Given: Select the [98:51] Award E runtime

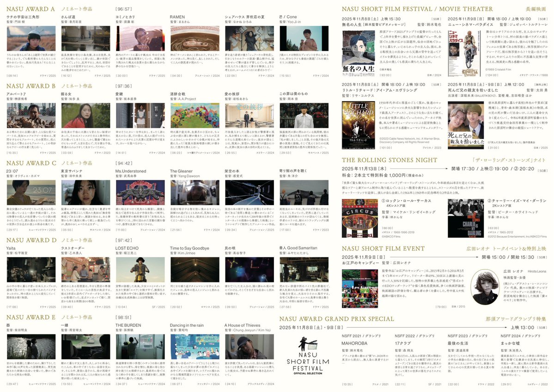Looking at the screenshot, I should pos(123,318).
